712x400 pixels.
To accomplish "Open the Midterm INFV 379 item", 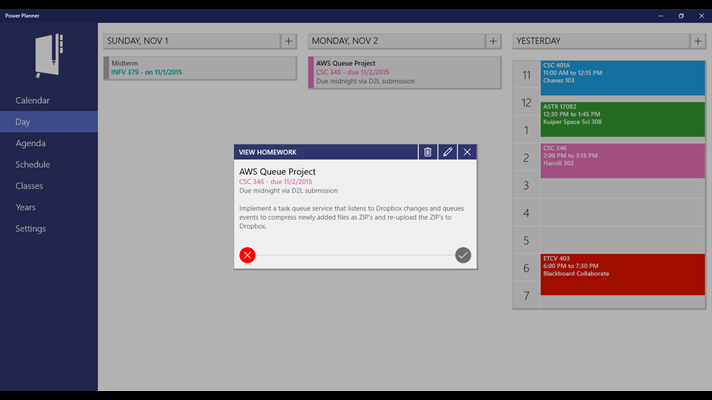I will 200,68.
